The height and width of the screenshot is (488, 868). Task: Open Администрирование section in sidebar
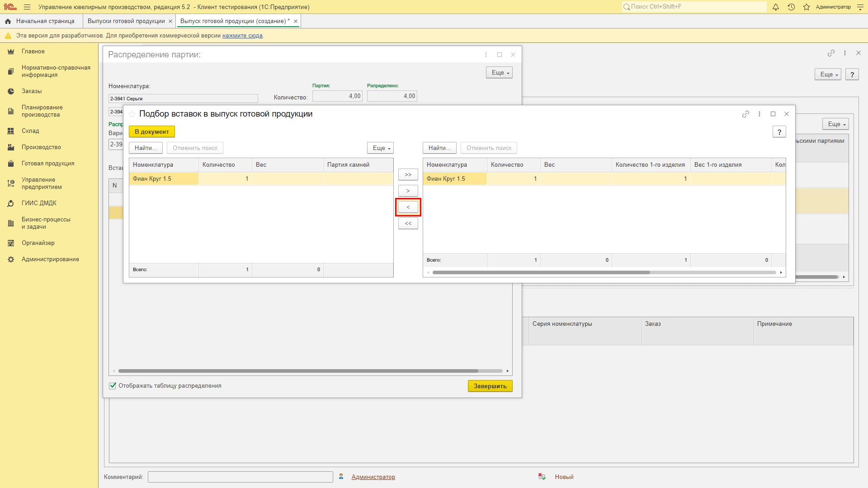(50, 259)
